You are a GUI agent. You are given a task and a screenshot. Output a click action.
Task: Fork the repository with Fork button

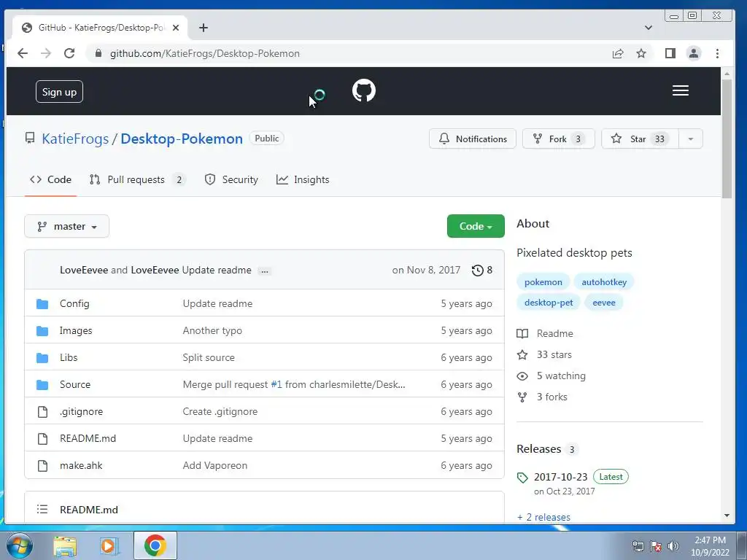558,139
